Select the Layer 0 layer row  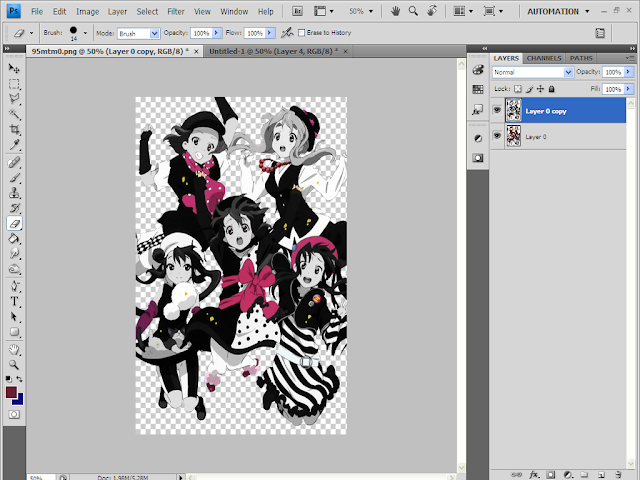click(558, 136)
